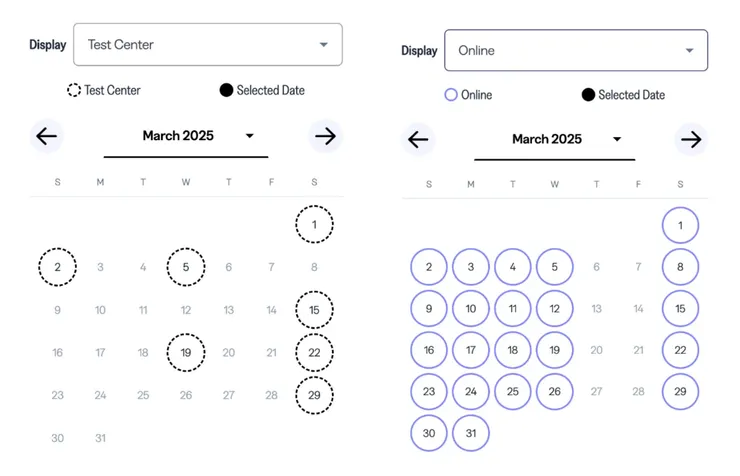The width and height of the screenshot is (740, 476).
Task: Click the dashed Test Center legend circle
Action: coord(74,90)
